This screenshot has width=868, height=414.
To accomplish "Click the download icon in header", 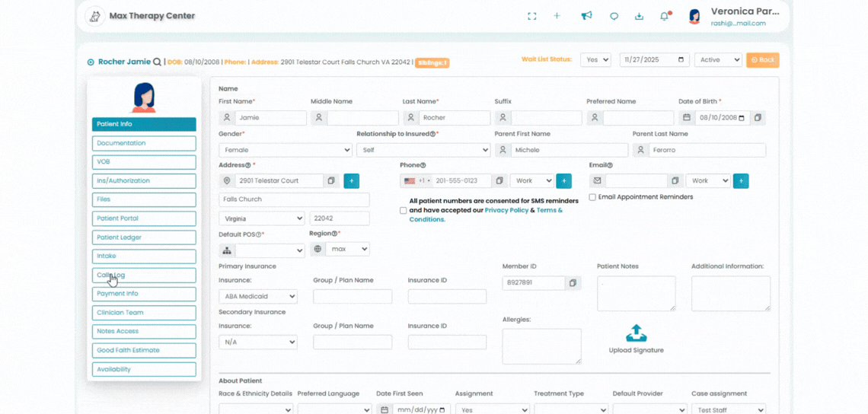I will 639,16.
